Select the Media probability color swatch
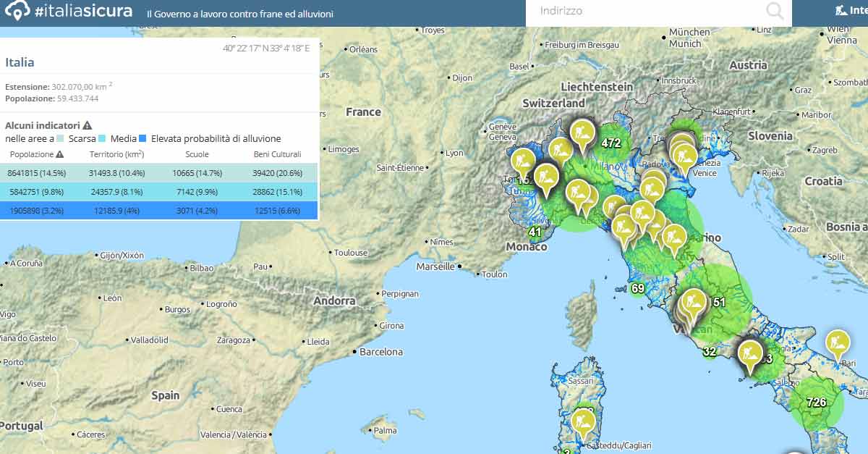The width and height of the screenshot is (868, 454). click(103, 138)
